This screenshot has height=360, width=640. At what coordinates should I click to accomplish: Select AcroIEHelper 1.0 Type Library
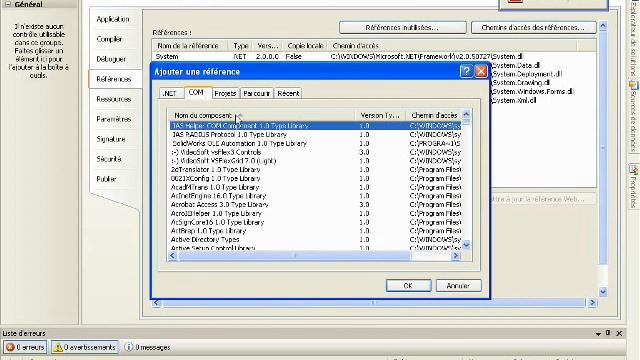point(315,213)
